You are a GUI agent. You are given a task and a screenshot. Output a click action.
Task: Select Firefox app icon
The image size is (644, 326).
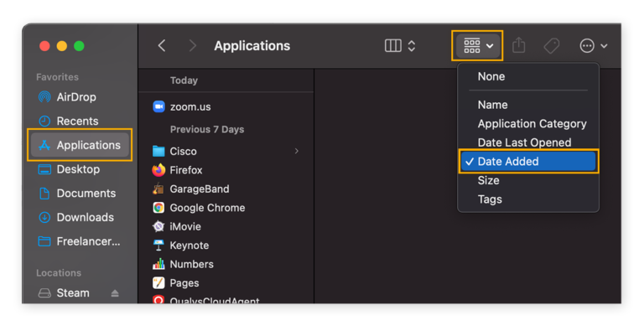coord(158,170)
